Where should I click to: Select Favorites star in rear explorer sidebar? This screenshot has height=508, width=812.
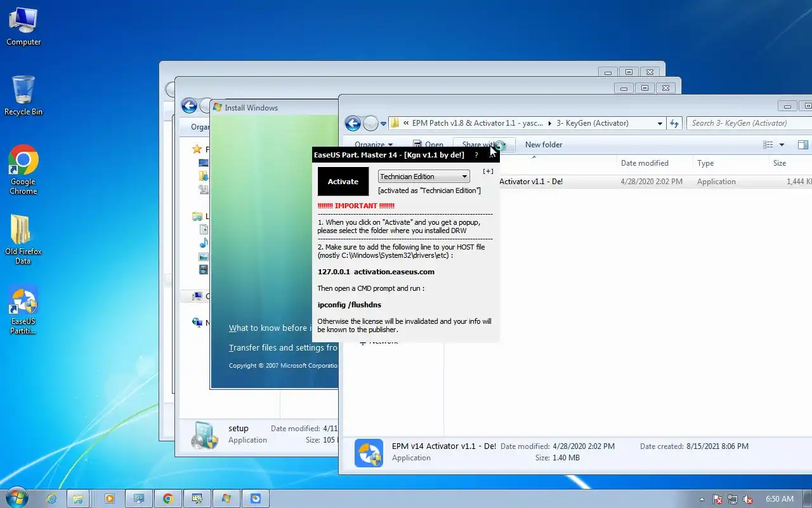click(197, 149)
